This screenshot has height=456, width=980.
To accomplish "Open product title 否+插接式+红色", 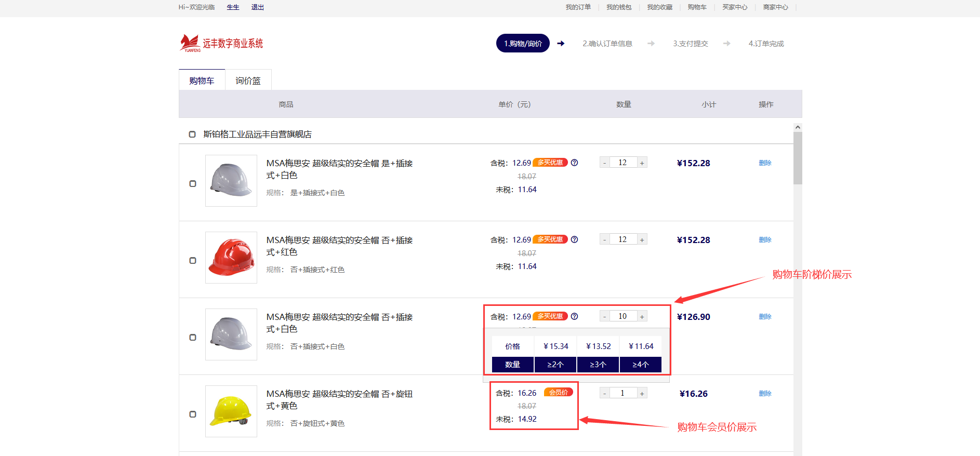I will tap(339, 246).
